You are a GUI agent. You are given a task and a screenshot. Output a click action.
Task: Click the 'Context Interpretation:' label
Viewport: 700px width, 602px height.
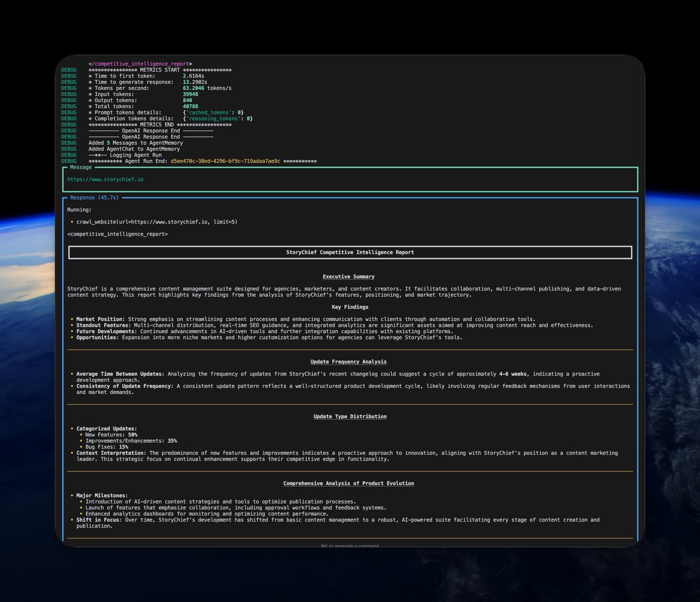click(x=111, y=453)
